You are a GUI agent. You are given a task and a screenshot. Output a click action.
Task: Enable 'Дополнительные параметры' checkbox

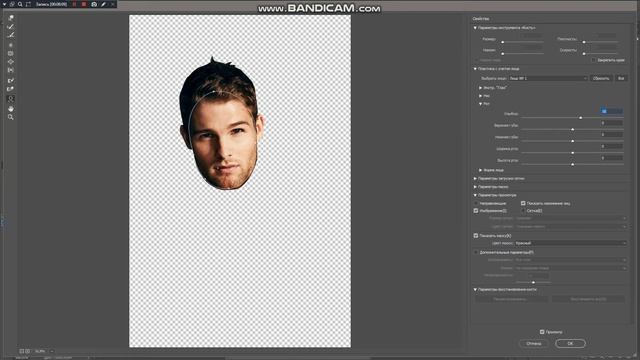476,253
